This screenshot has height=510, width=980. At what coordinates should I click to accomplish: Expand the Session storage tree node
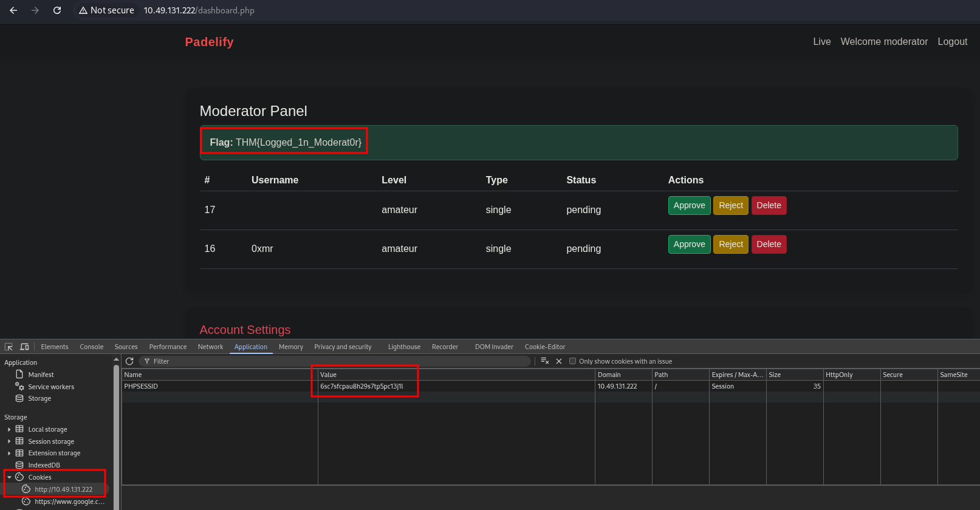pos(9,441)
